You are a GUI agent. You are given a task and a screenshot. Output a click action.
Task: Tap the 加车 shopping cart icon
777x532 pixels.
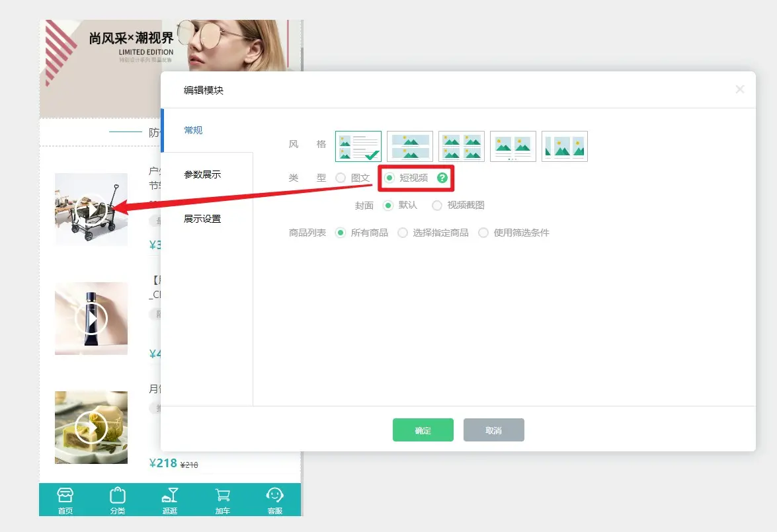(x=222, y=499)
